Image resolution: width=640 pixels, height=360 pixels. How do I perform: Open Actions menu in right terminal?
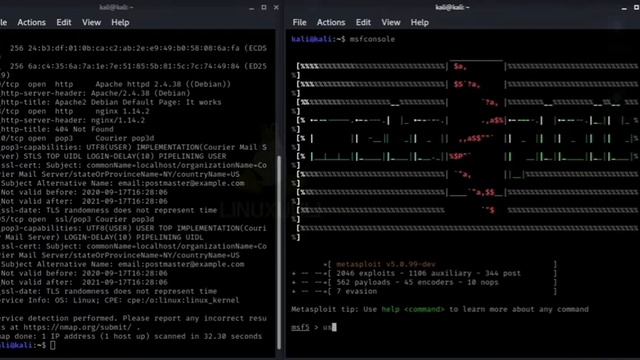[x=331, y=22]
